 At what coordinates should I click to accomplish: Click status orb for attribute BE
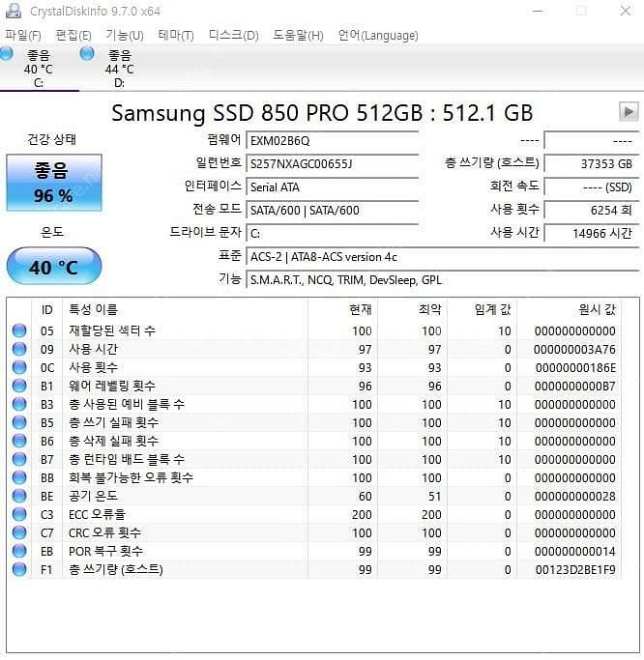19,496
